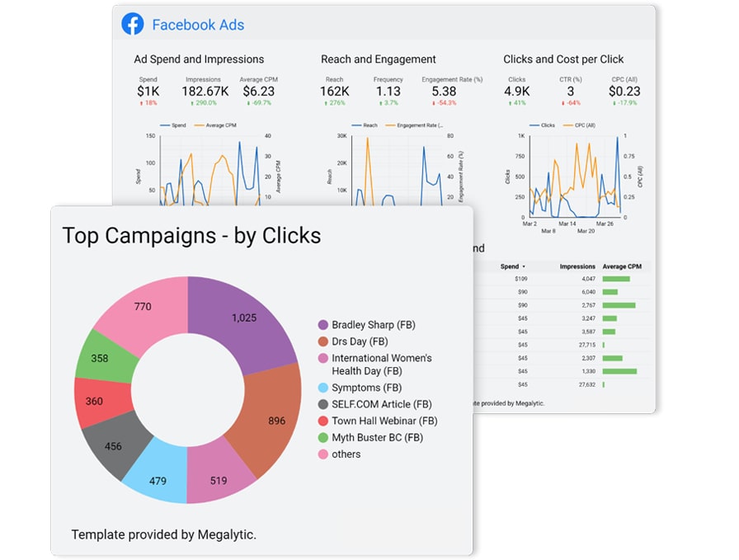
Task: Click CPC (All) legend entry in third chart
Action: coord(579,125)
